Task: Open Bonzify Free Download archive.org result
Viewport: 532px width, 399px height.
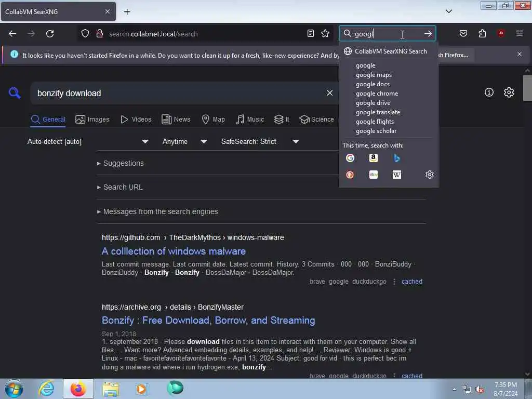Action: coord(208,320)
